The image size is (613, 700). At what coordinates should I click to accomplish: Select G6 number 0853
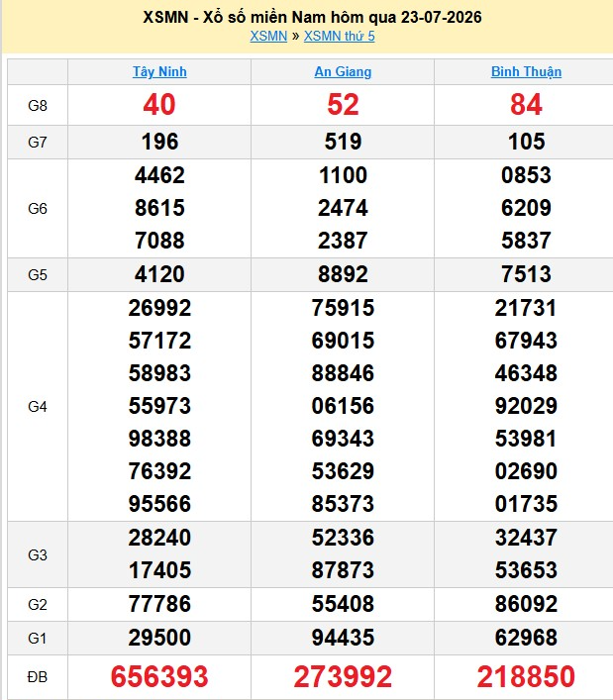click(x=527, y=175)
